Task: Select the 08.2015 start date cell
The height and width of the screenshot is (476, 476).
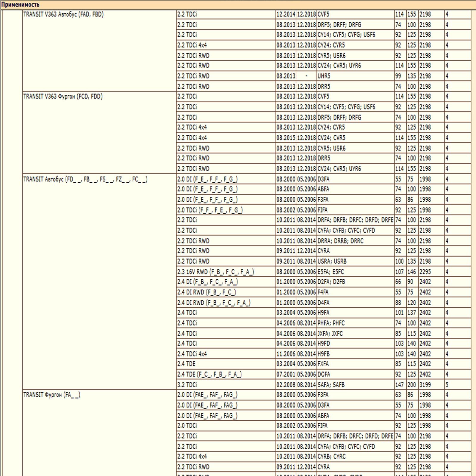Action: pyautogui.click(x=286, y=138)
